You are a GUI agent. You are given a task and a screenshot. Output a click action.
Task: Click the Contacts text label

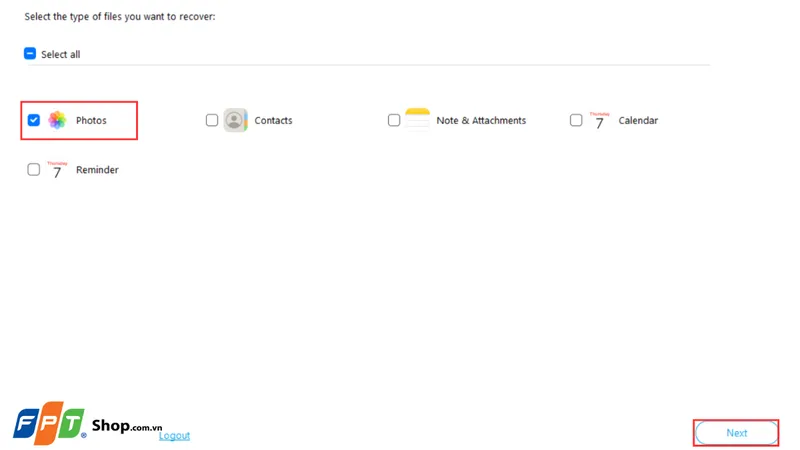coord(273,121)
